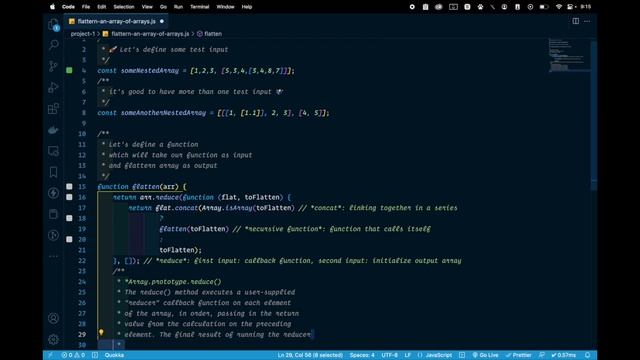This screenshot has width=640, height=360.
Task: Open the Manage gear icon
Action: click(53, 339)
